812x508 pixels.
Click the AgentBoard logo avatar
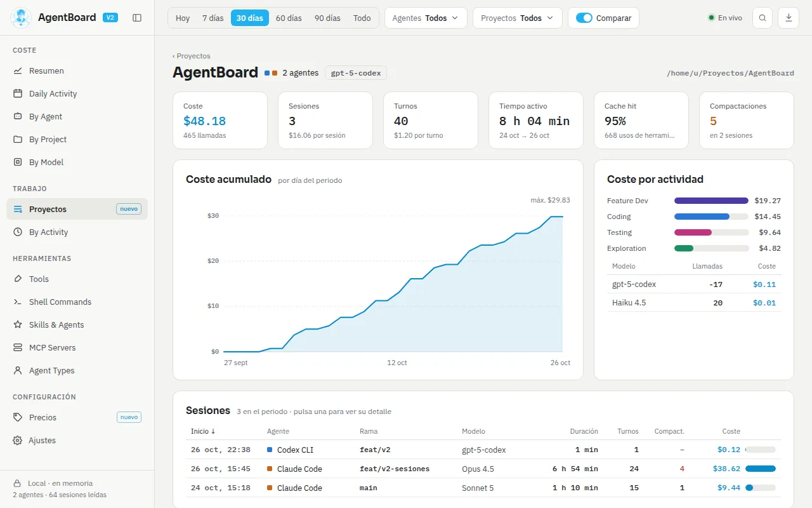21,18
